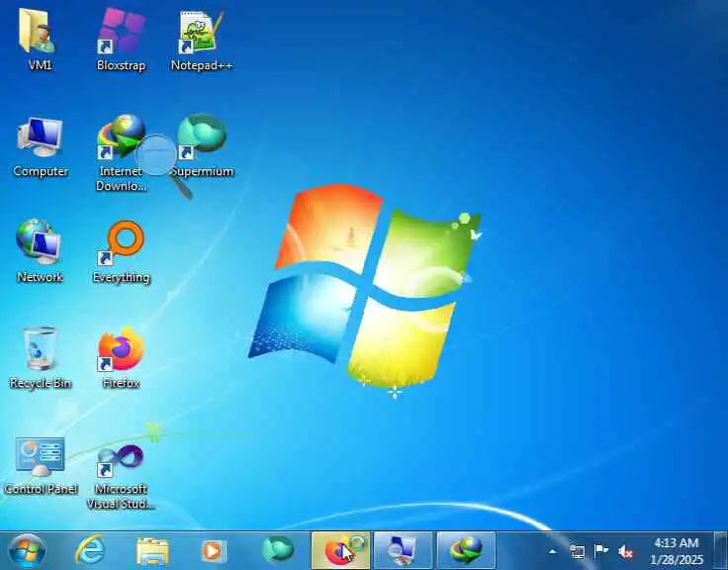
Task: Launch Windows Media Player from the taskbar
Action: (214, 551)
